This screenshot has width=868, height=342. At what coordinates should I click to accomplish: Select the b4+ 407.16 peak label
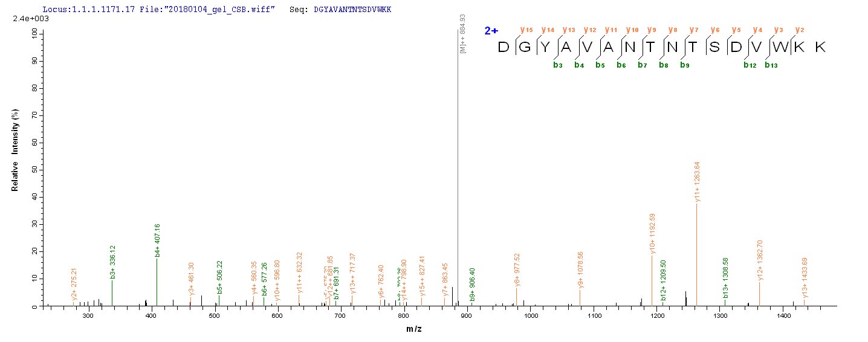[158, 240]
